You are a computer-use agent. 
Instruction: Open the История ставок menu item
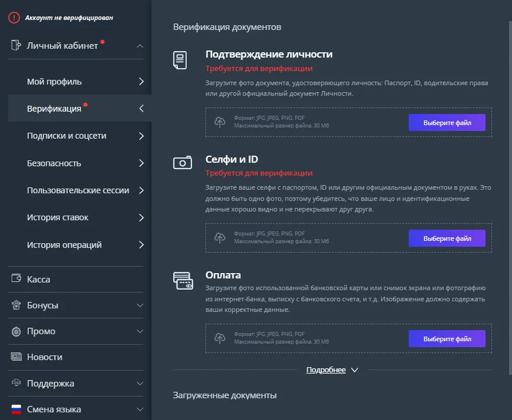(80, 217)
